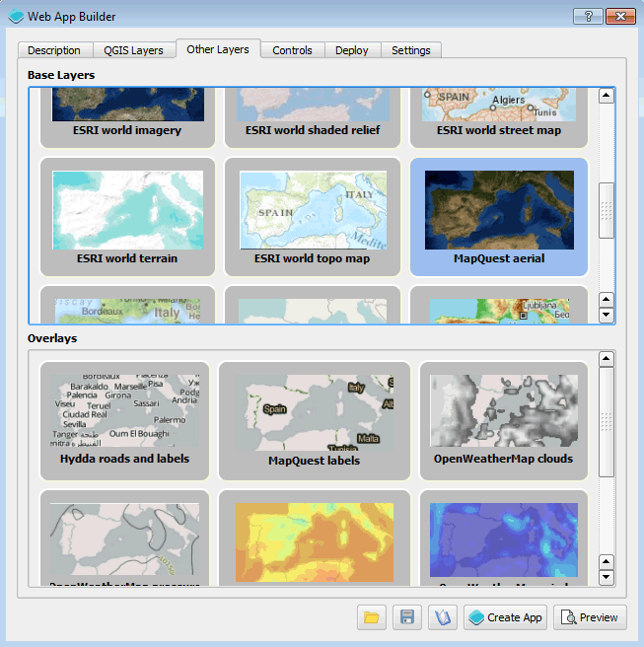
Task: Select the MapQuest aerial base layer
Action: tap(498, 216)
